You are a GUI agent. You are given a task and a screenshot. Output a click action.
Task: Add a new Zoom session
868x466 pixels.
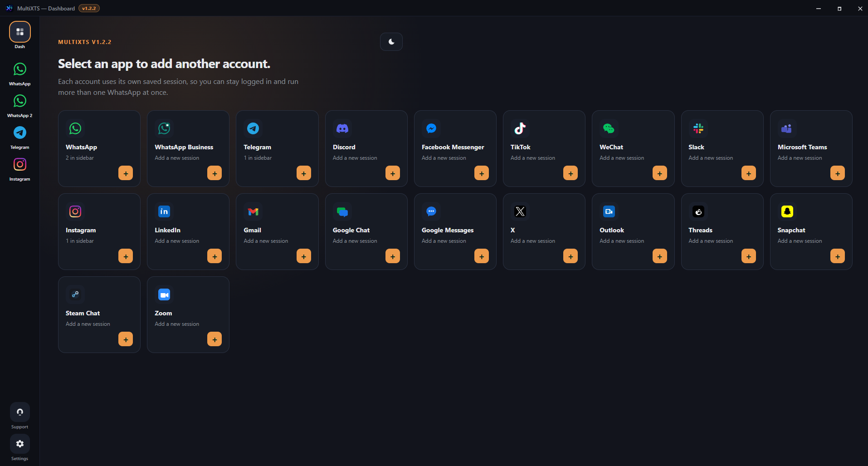tap(215, 339)
